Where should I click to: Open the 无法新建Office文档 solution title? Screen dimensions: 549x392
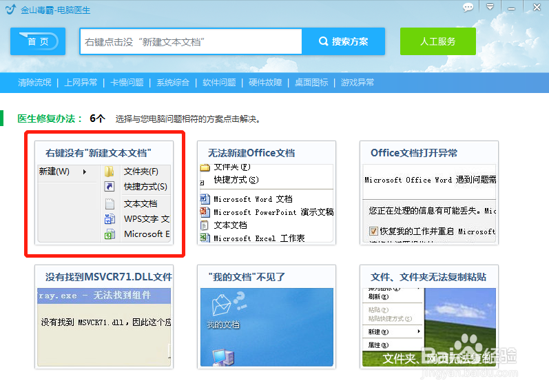pyautogui.click(x=251, y=153)
